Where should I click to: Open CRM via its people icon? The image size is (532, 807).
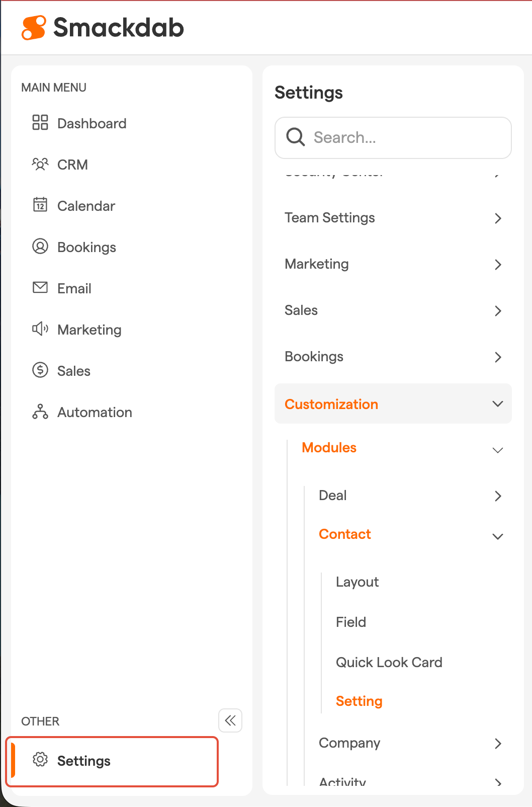click(40, 164)
